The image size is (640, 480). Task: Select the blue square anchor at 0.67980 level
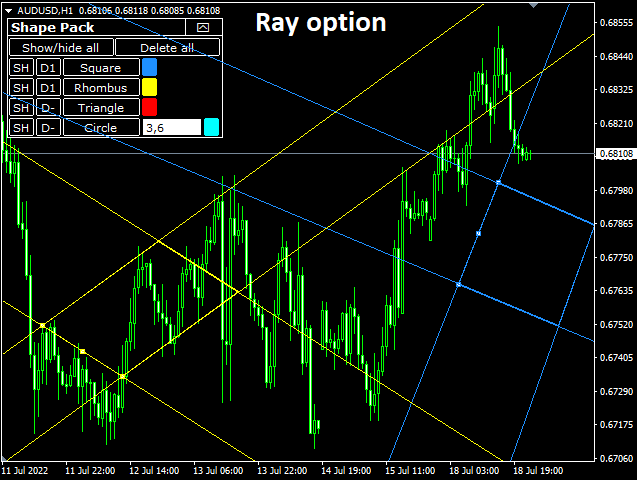tap(498, 182)
